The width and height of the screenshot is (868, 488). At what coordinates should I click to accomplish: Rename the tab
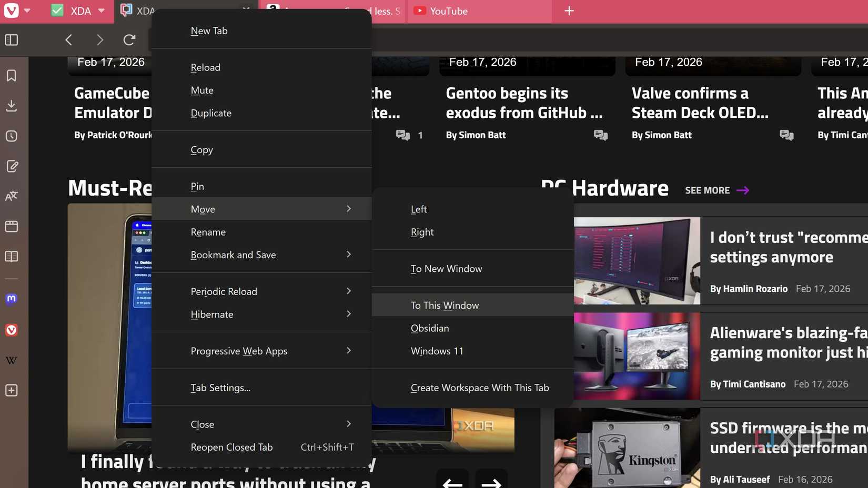tap(261, 232)
